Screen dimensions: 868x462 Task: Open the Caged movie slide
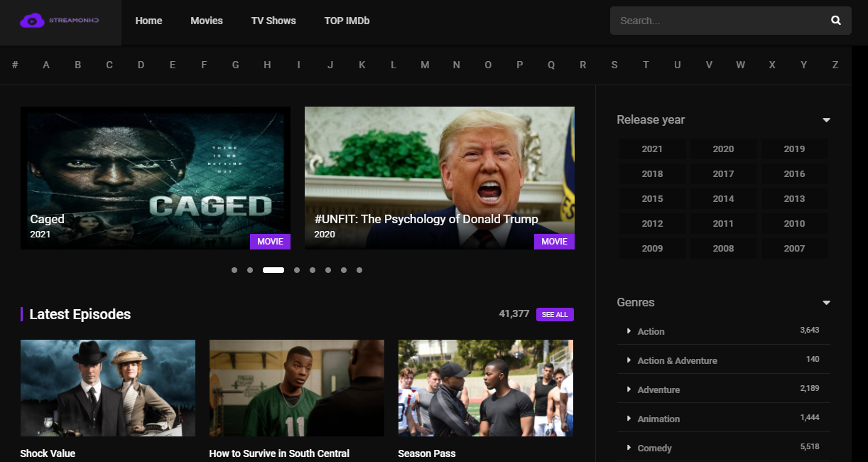coord(156,178)
